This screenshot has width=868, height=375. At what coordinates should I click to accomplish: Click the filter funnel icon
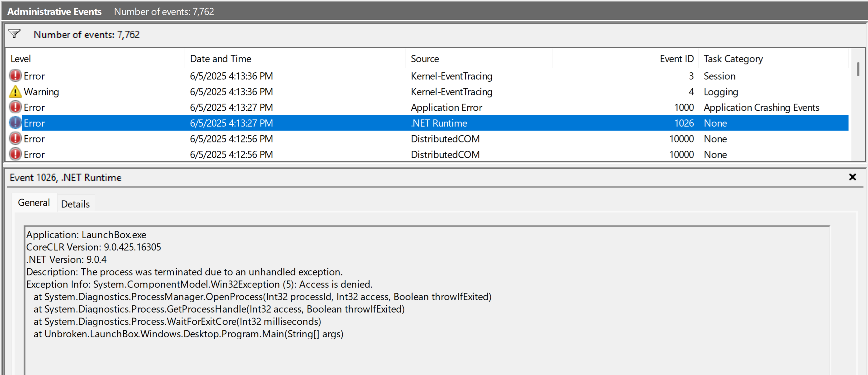tap(14, 34)
